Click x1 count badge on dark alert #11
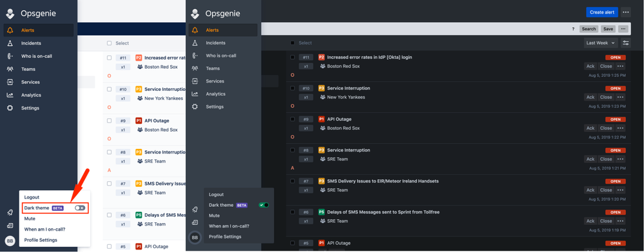Image resolution: width=644 pixels, height=252 pixels. (306, 66)
